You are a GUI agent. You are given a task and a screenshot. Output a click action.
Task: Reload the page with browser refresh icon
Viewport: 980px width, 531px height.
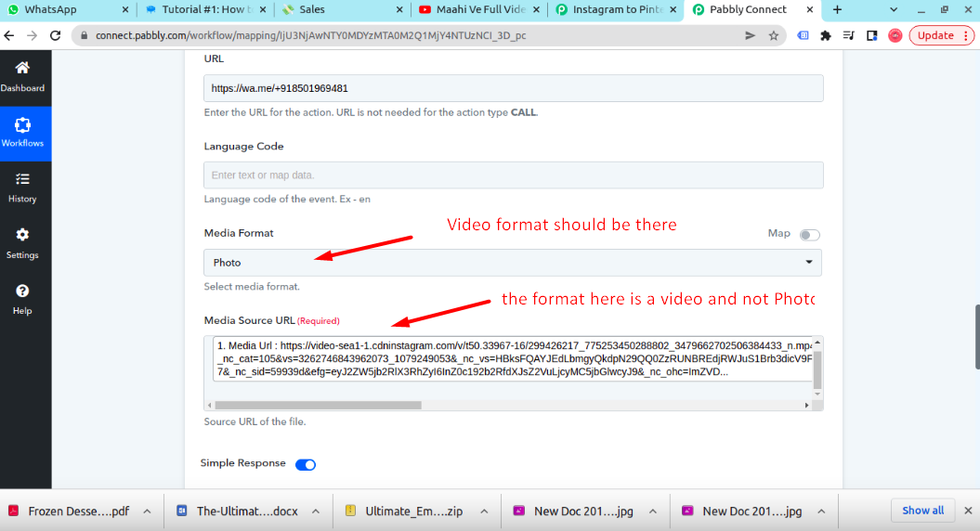(x=56, y=35)
